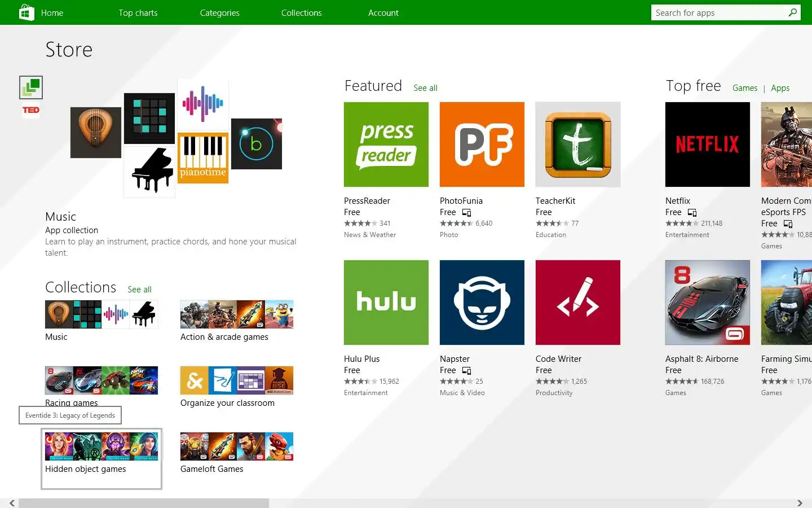Click the Featured heading
This screenshot has height=508, width=812.
point(373,86)
